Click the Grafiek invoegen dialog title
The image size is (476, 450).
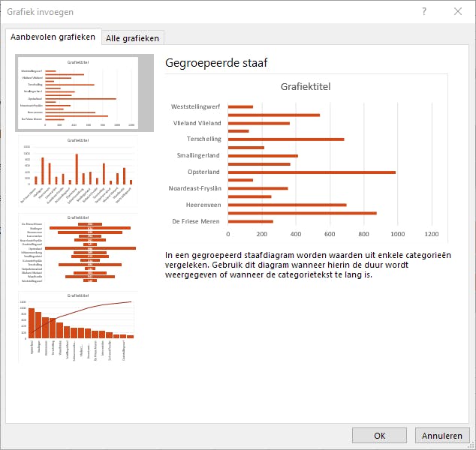[x=40, y=12]
